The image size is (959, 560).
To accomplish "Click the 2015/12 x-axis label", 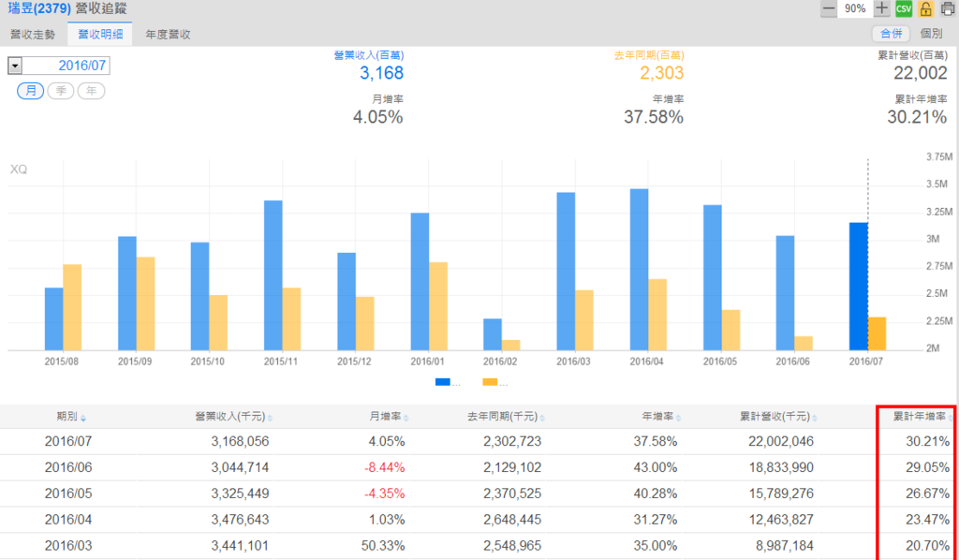I will point(354,361).
